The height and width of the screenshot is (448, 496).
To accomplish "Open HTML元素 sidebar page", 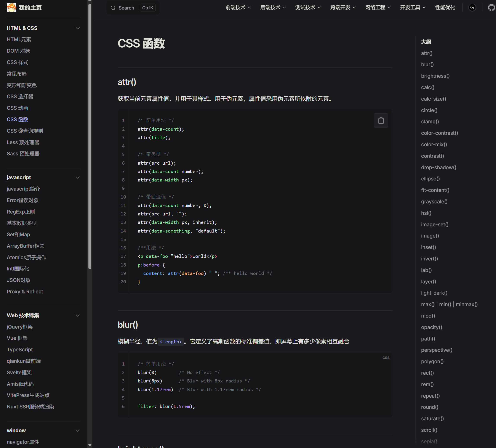I will [19, 39].
